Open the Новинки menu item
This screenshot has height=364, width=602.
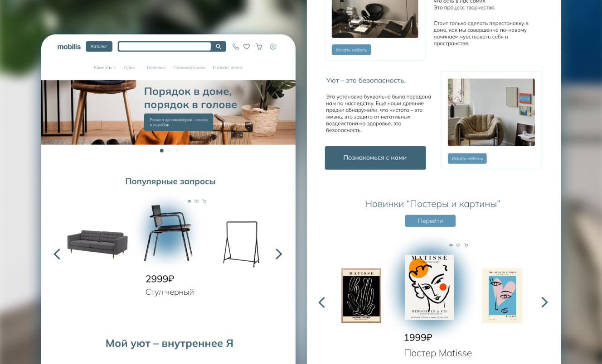[156, 67]
